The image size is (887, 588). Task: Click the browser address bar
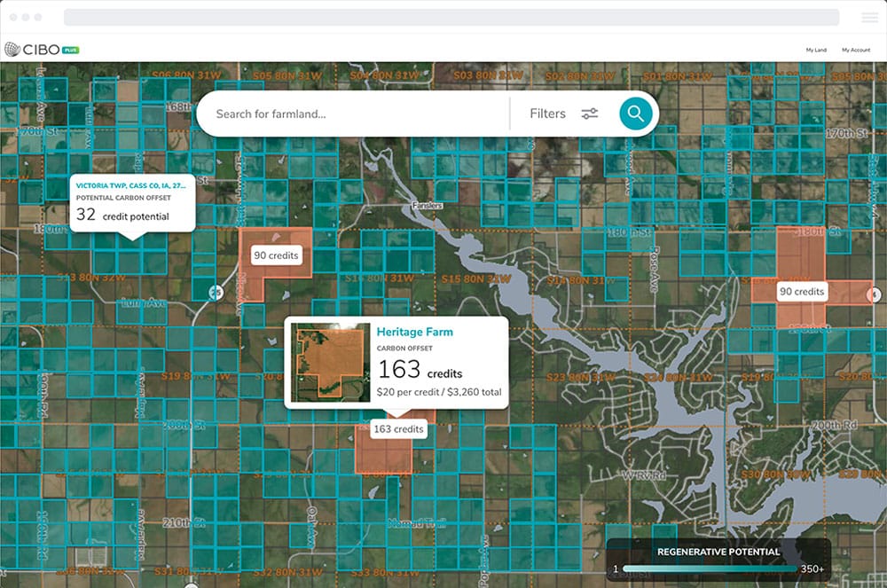click(x=451, y=17)
